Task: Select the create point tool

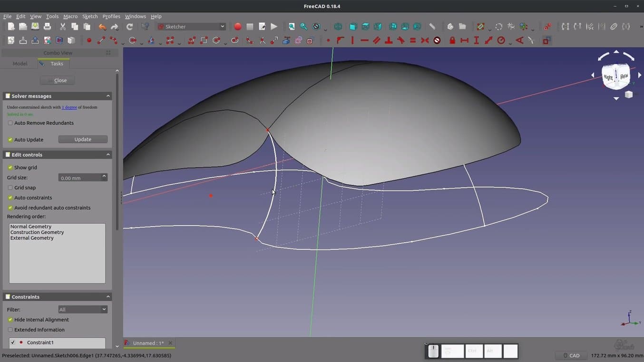Action: [x=89, y=41]
